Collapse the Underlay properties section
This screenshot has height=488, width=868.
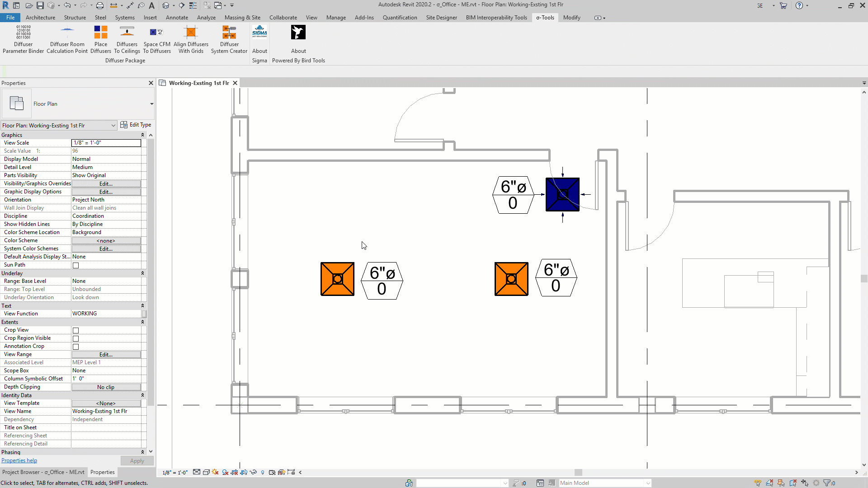142,273
